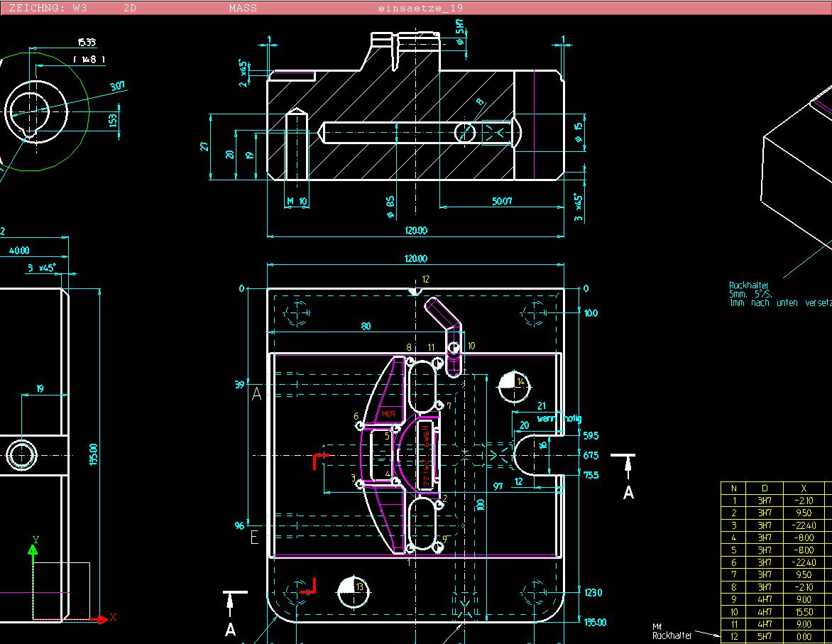The width and height of the screenshot is (832, 644).
Task: Click the 'MASS' label in the title bar
Action: click(243, 8)
